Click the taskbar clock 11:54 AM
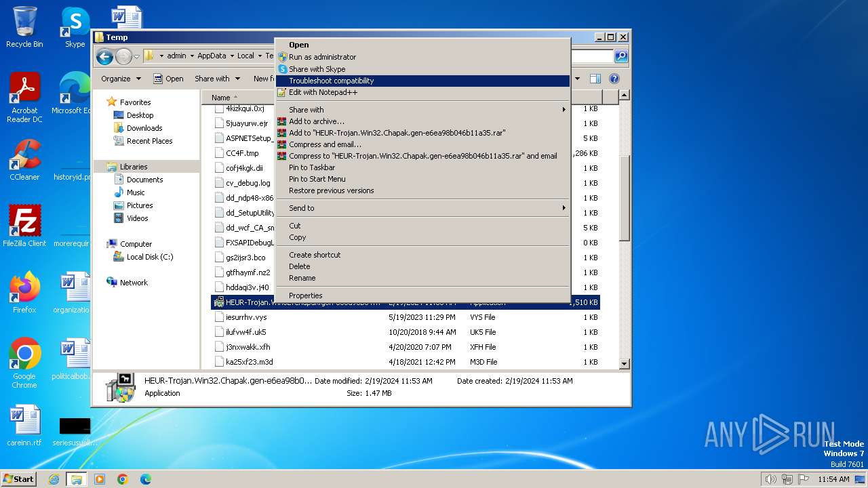Viewport: 868px width, 488px height. [833, 479]
